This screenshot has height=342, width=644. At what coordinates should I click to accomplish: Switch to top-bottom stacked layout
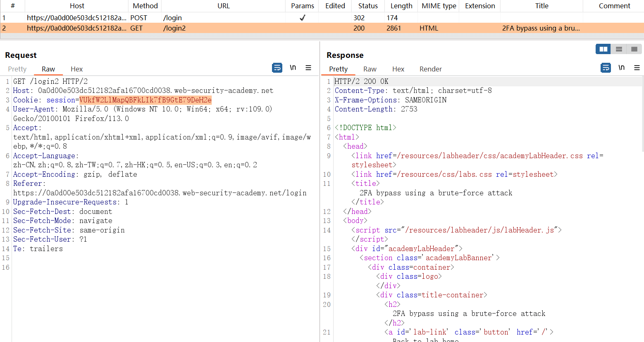coord(619,49)
